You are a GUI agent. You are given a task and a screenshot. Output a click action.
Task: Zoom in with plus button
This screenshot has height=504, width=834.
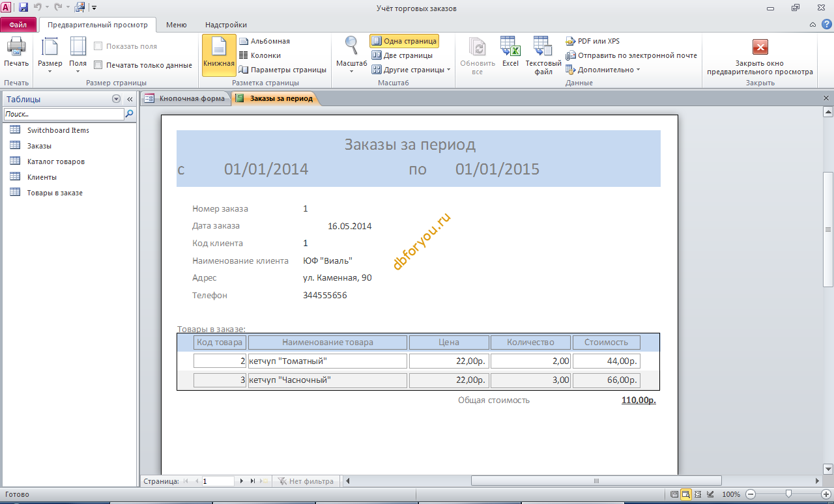826,494
